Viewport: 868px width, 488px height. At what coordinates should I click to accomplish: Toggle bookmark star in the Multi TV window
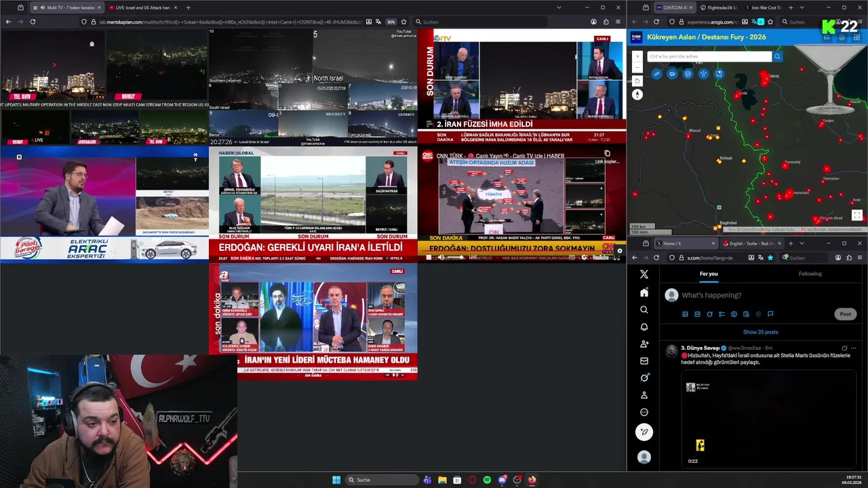coord(404,22)
